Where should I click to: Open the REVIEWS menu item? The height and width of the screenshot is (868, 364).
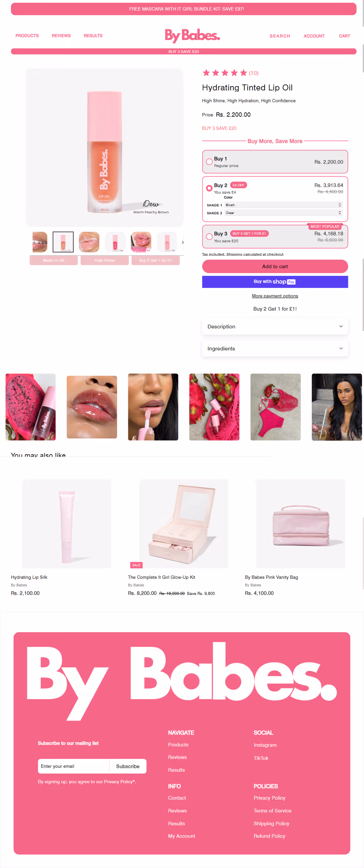(61, 36)
